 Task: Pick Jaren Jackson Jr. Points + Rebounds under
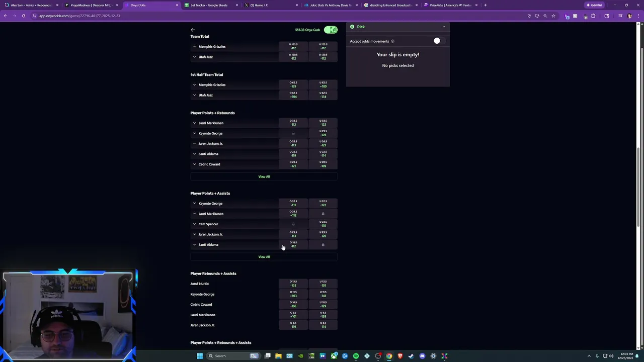click(x=323, y=143)
